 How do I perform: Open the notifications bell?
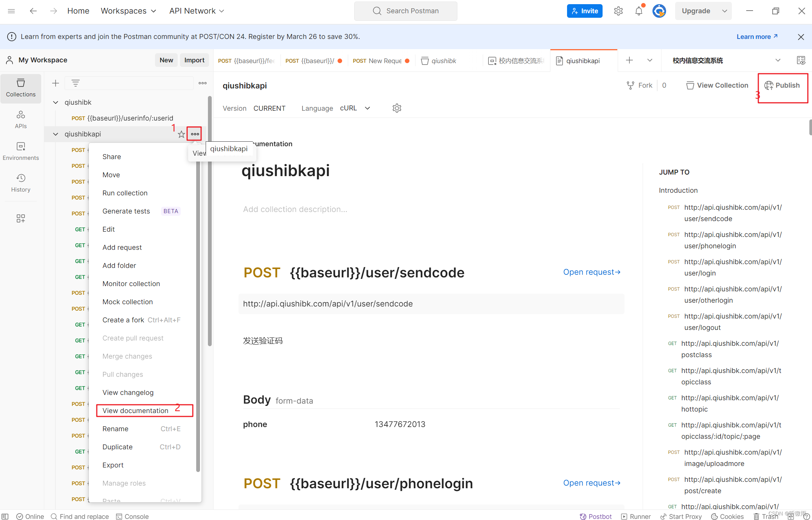click(x=639, y=11)
